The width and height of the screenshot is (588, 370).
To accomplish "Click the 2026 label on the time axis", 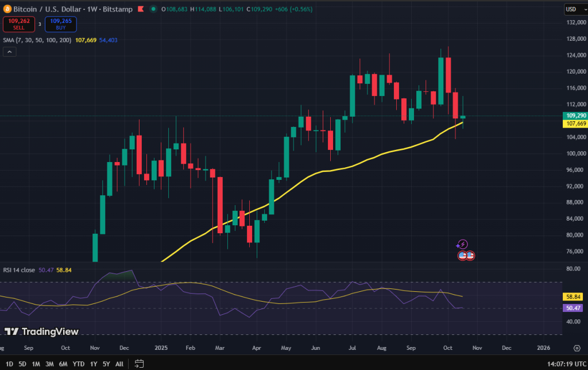I will [543, 348].
